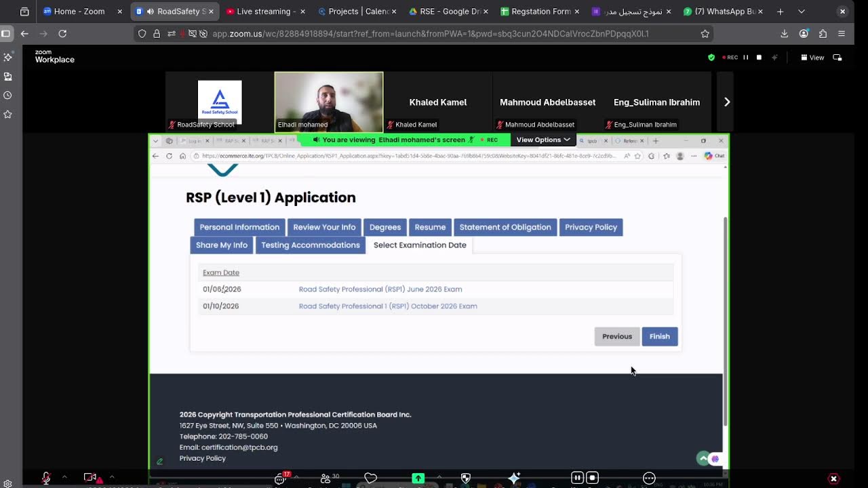Close the Live streaming browser tab
Screen dimensions: 868x488
302,12
